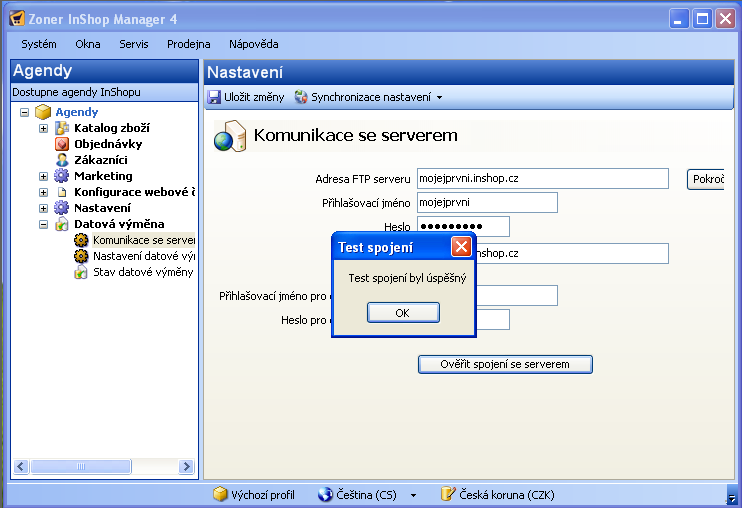Click the server globe icon beside heading
This screenshot has width=742, height=508.
point(230,136)
